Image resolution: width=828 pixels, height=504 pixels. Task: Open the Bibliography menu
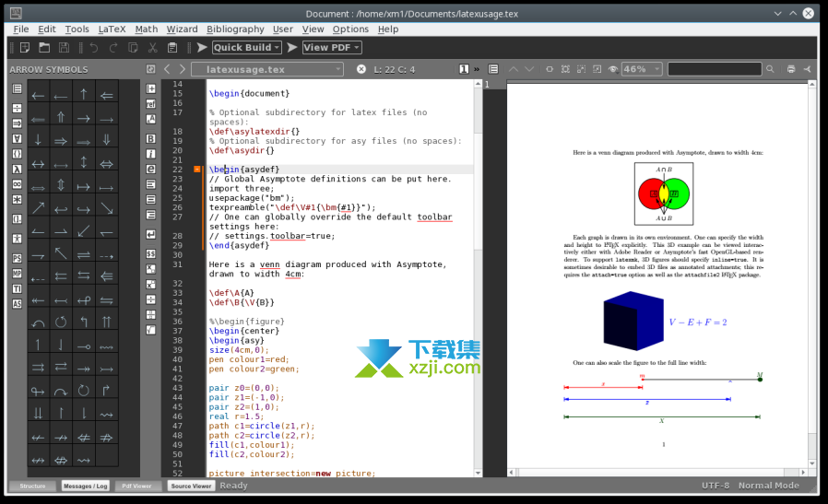point(235,29)
